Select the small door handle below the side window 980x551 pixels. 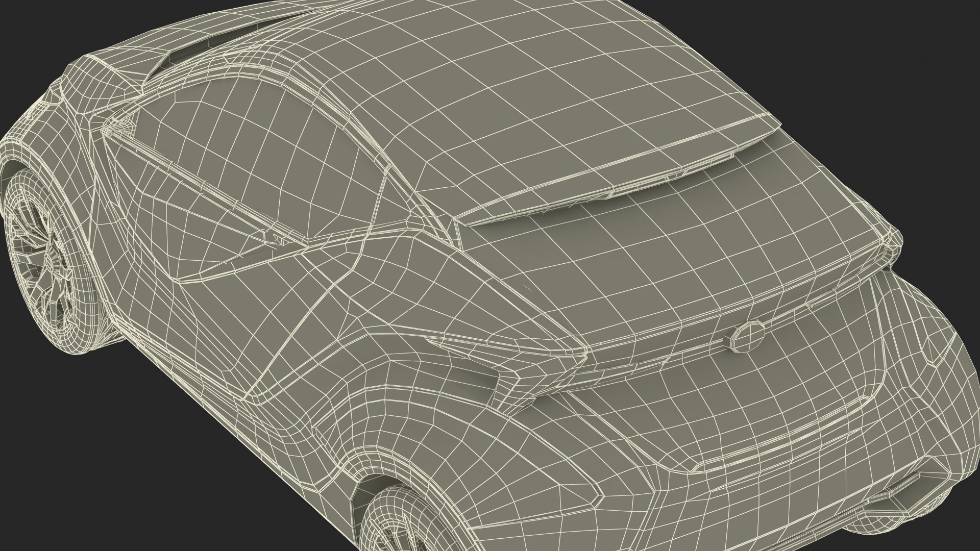click(278, 237)
